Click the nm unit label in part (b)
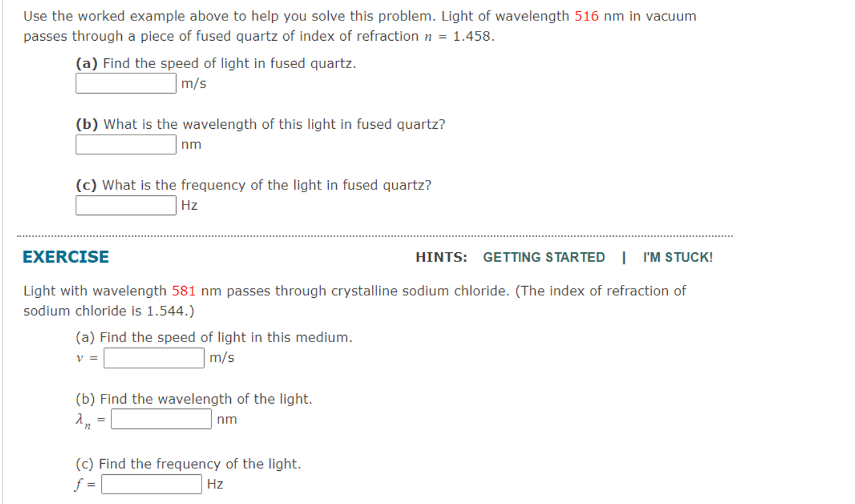This screenshot has width=855, height=504. click(192, 144)
